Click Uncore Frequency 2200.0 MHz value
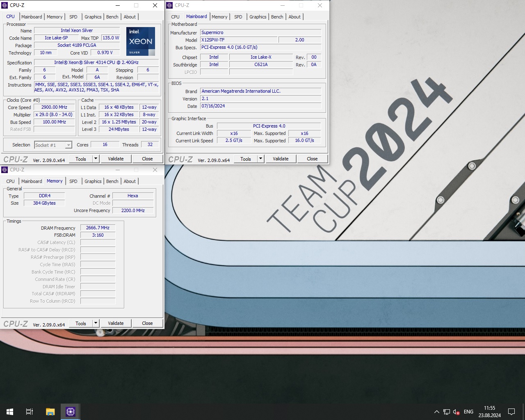The image size is (525, 420). [x=133, y=210]
